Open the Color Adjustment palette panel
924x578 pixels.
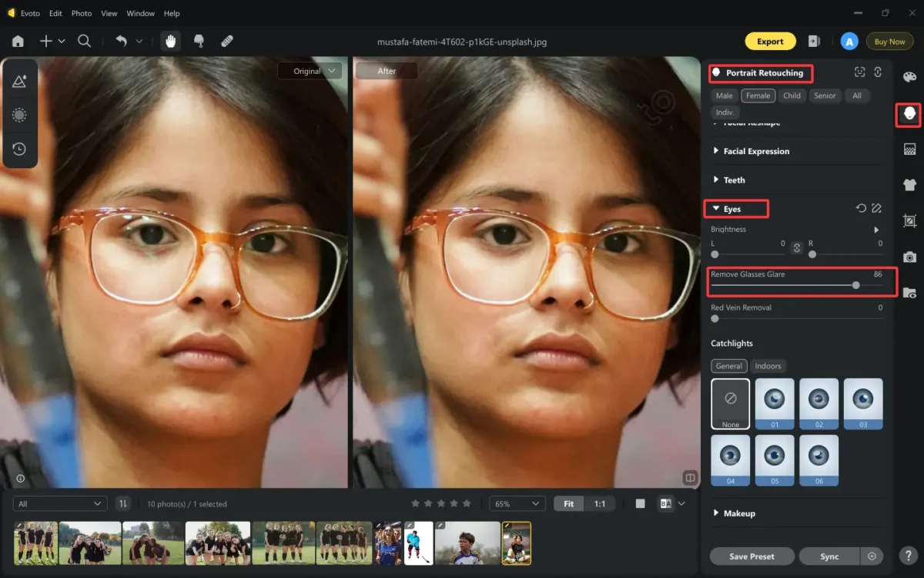click(909, 77)
